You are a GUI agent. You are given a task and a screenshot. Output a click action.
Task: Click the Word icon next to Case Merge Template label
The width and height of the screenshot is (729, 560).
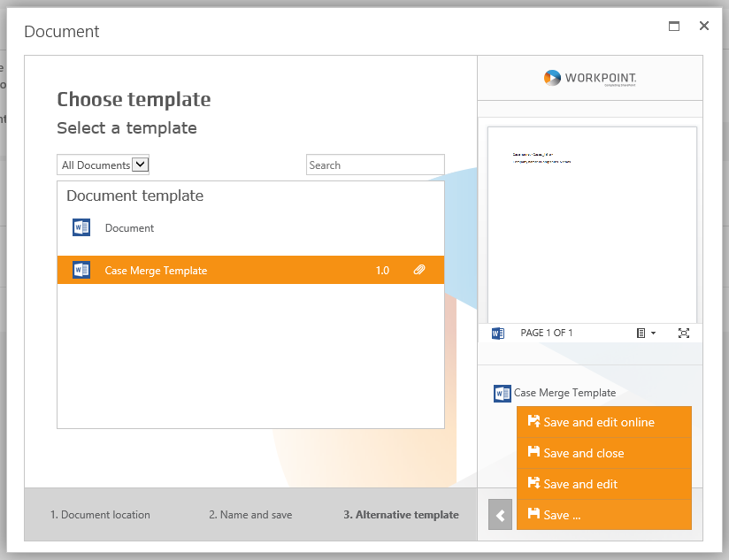coord(503,394)
